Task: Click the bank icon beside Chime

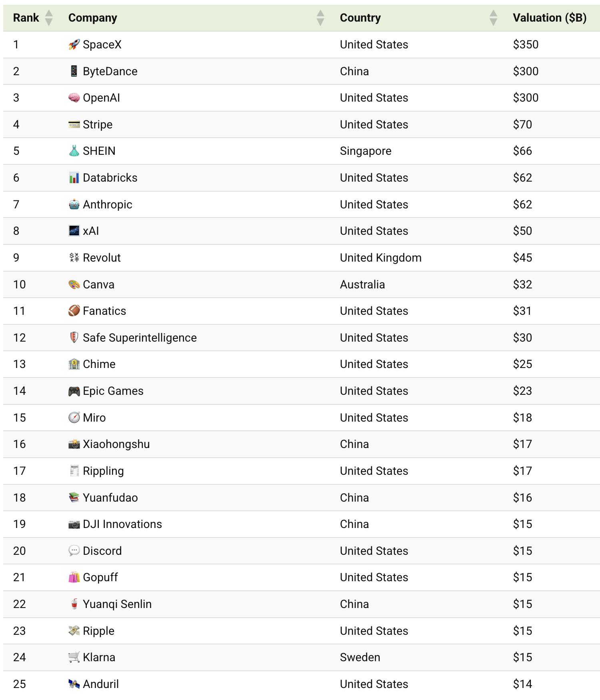Action: coord(74,364)
